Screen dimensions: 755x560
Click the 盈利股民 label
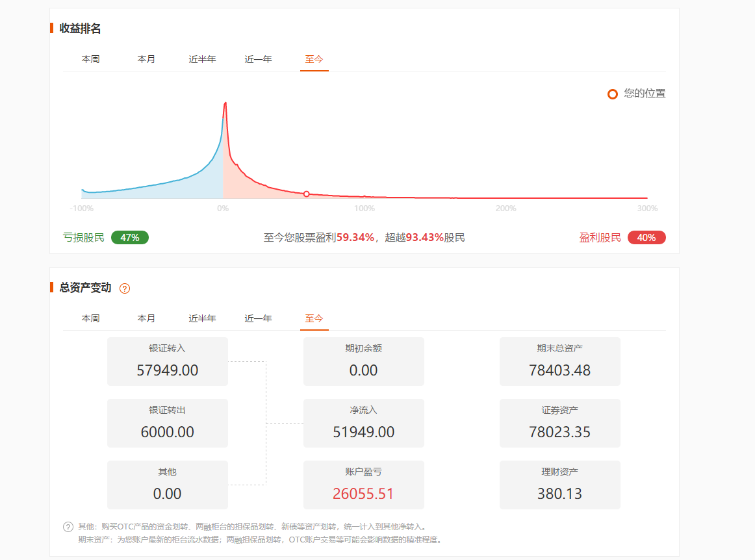tap(600, 237)
